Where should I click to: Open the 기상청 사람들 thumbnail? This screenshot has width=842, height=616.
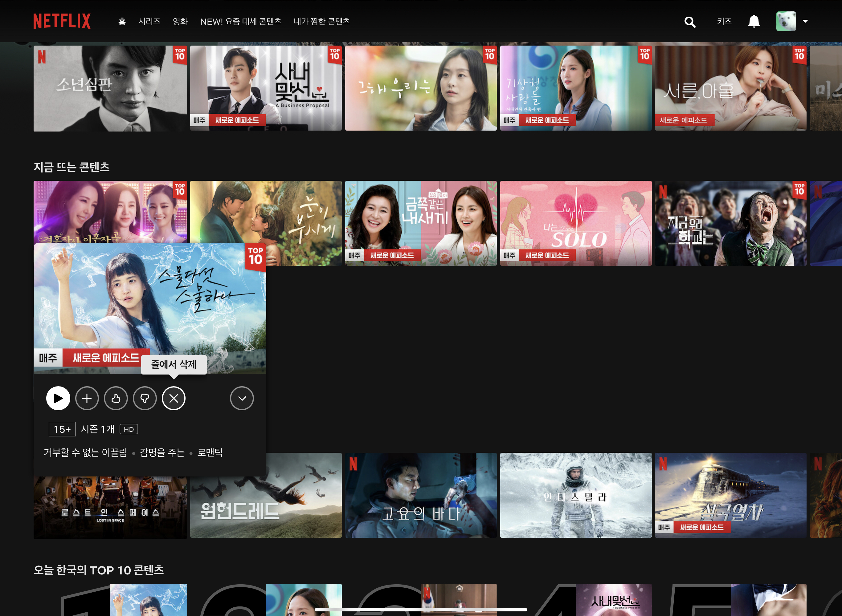pyautogui.click(x=576, y=88)
